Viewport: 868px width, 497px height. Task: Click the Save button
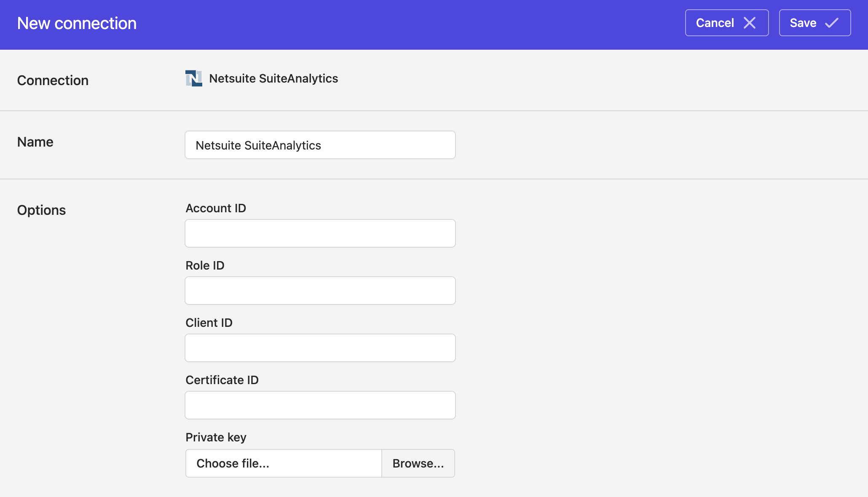[x=815, y=23]
